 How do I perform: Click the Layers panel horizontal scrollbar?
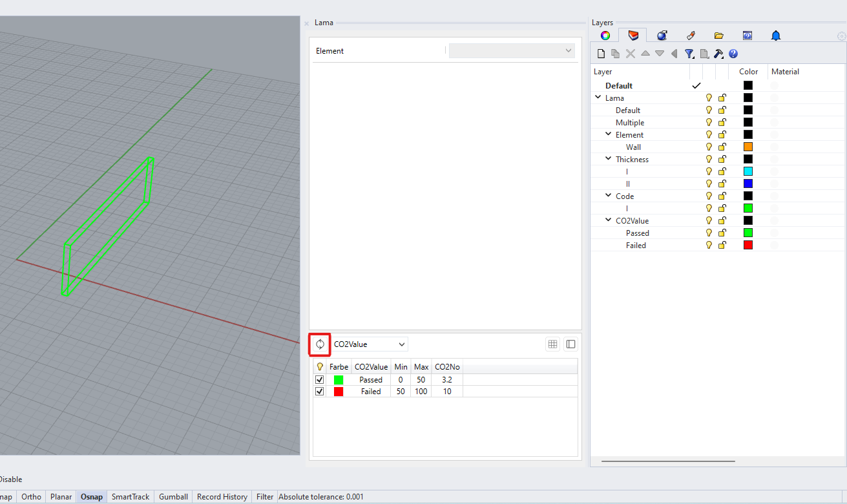[x=668, y=461]
